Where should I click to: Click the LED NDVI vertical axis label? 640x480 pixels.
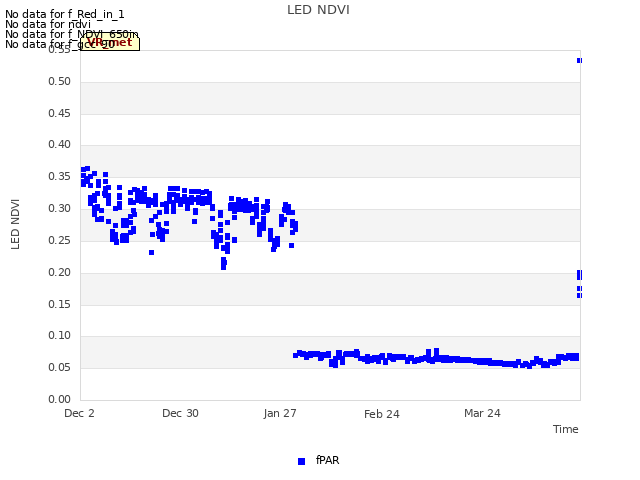15,224
